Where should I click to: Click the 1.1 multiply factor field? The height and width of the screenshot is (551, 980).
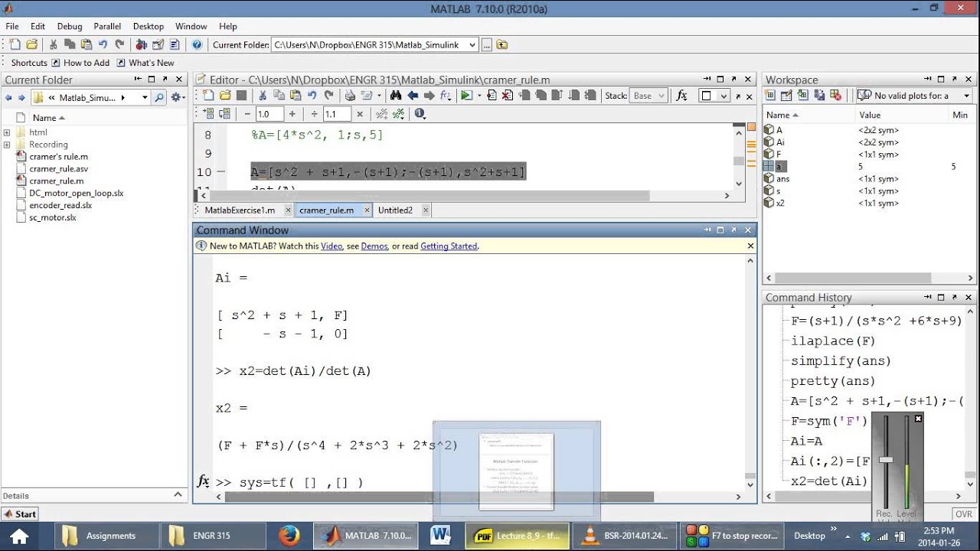(337, 114)
